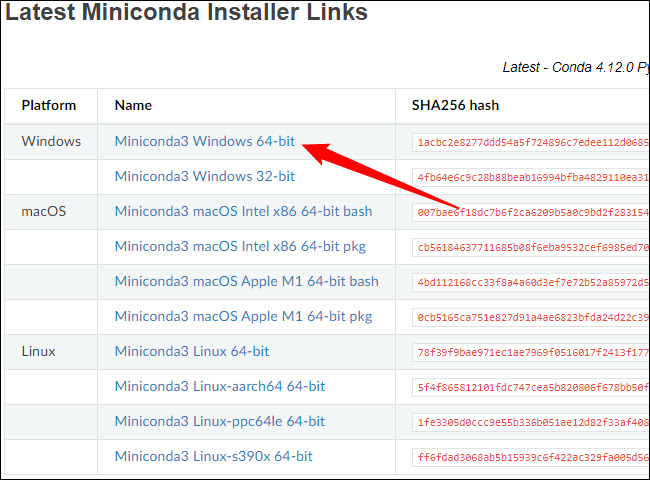Image resolution: width=650 pixels, height=480 pixels.
Task: Select the hash starting with 1acbc2e8277ddd54
Action: point(533,143)
